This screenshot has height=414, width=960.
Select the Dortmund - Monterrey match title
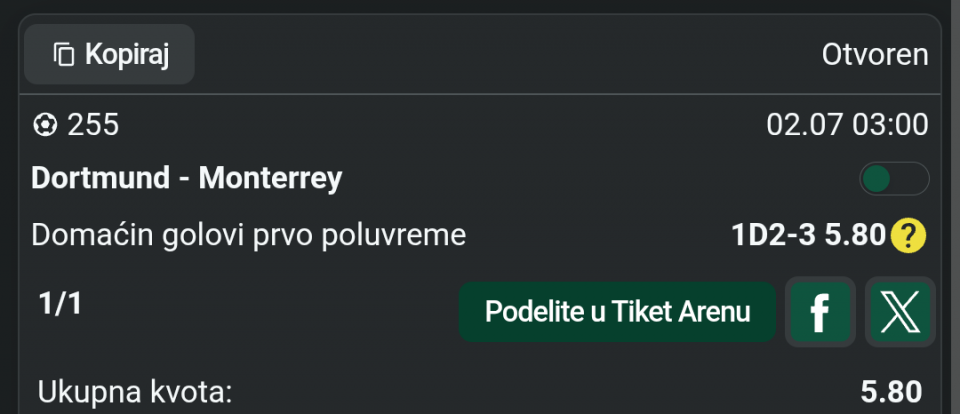click(x=187, y=179)
